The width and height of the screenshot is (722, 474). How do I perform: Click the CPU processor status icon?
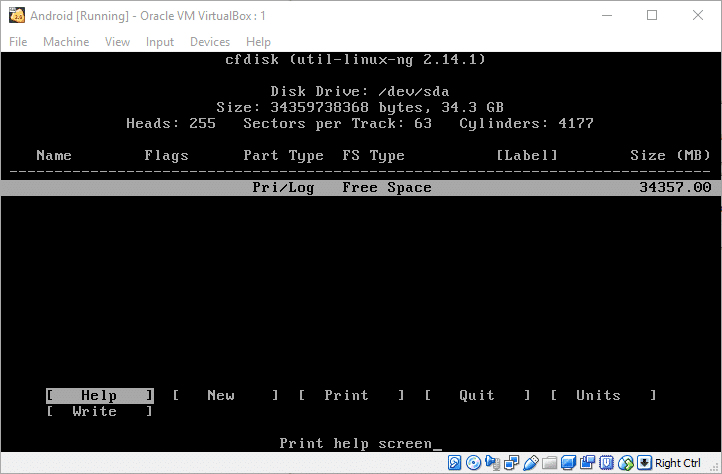tap(607, 463)
